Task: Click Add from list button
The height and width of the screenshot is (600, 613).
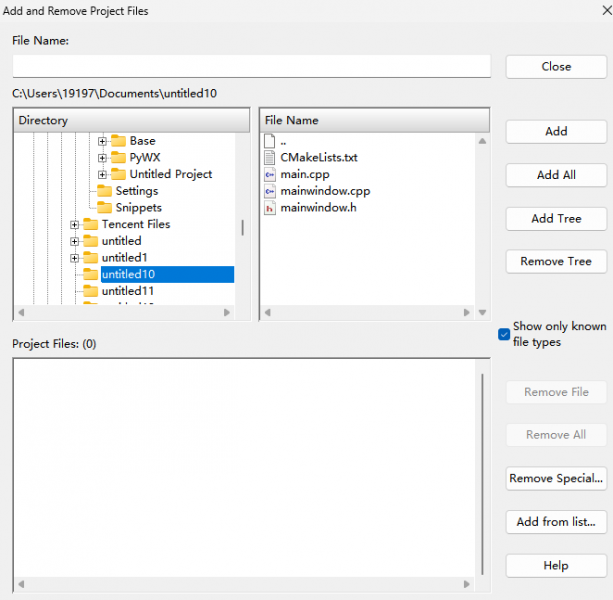Action: point(556,522)
